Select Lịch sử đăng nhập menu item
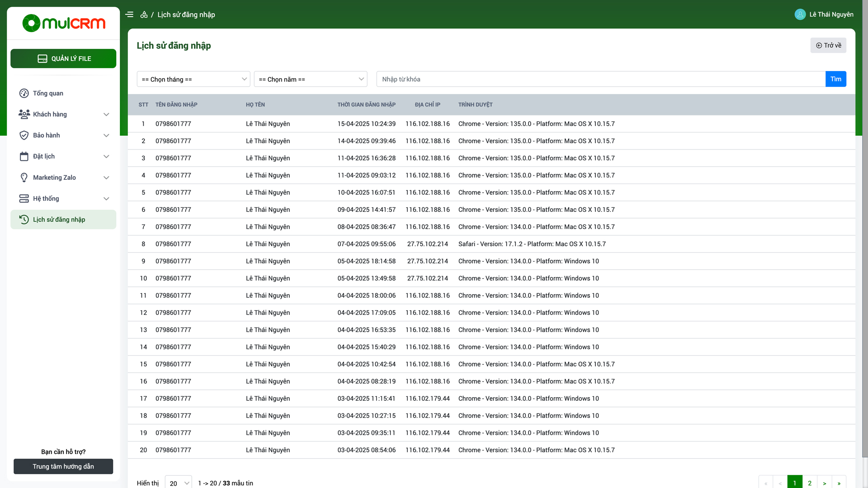 tap(63, 220)
